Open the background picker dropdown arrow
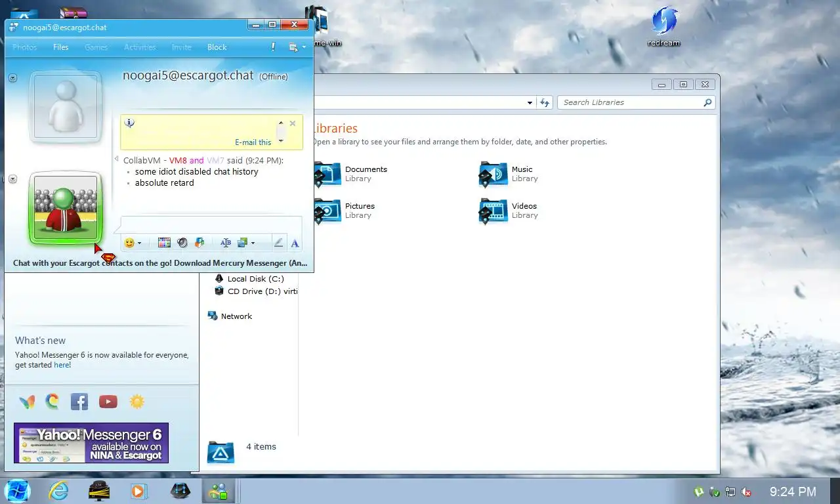 click(253, 243)
